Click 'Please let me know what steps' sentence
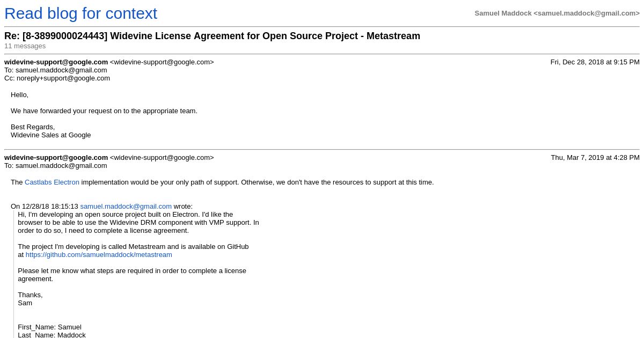The width and height of the screenshot is (644, 338). 132,275
